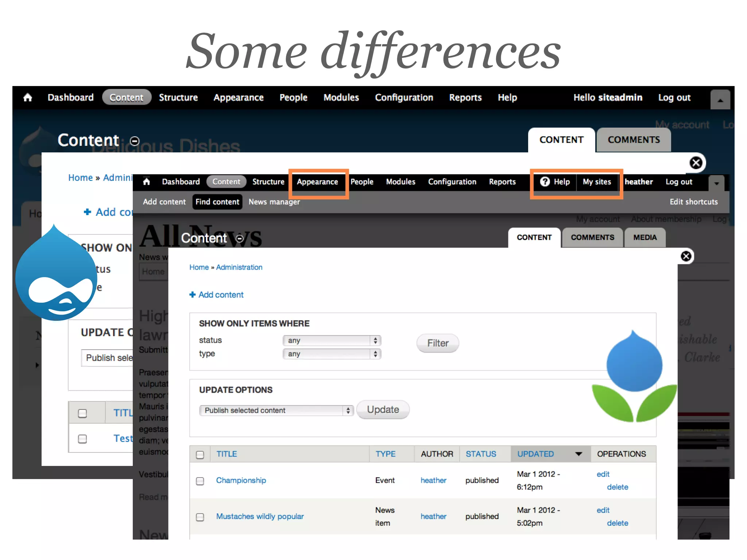Collapse the top toolbar drawer arrow
The image size is (747, 560).
[x=720, y=100]
